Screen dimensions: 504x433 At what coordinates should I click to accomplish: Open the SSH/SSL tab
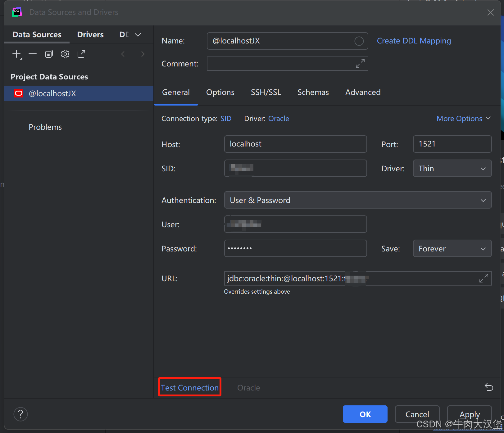pos(266,92)
